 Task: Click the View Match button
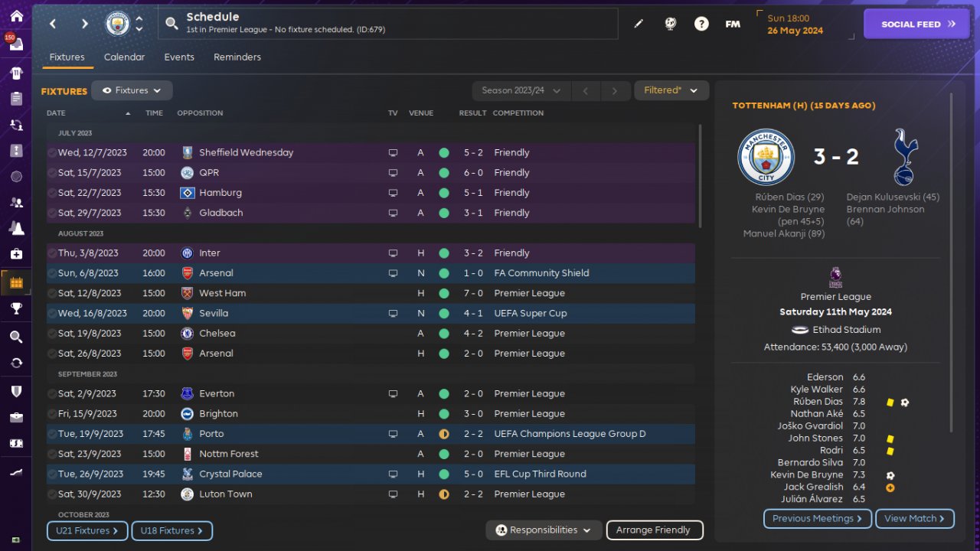click(914, 519)
